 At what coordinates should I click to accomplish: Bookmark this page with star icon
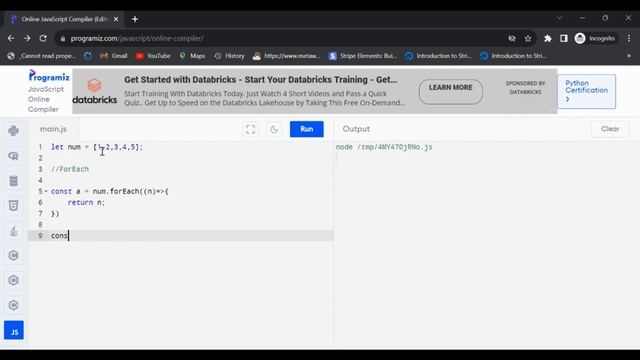coord(528,38)
